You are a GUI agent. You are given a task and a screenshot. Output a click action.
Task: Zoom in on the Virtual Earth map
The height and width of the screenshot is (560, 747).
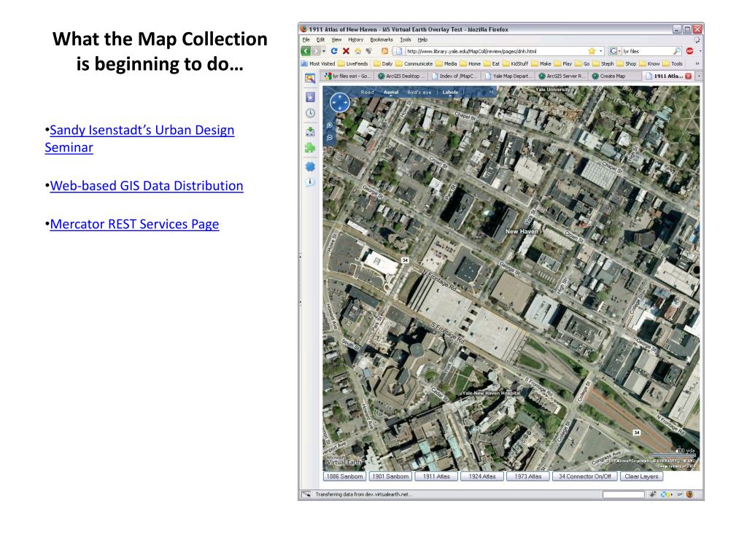330,125
